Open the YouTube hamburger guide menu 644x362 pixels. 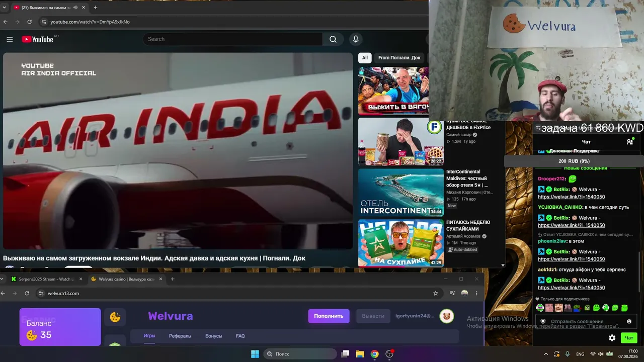point(10,39)
